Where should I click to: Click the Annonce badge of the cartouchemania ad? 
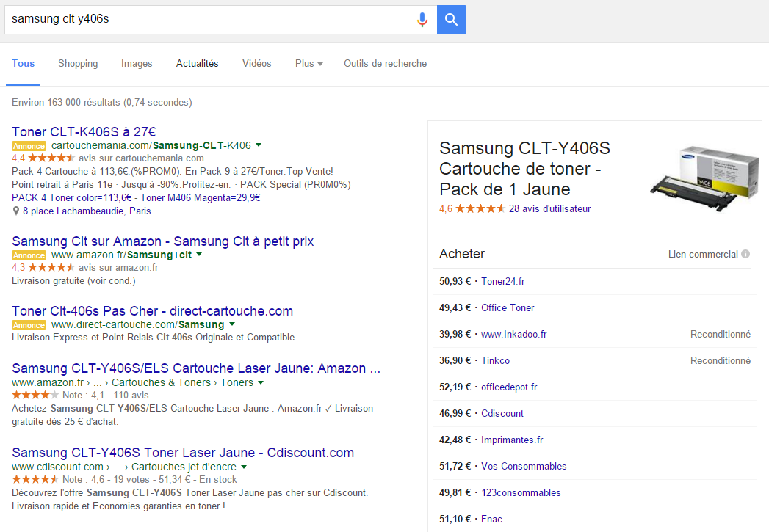(29, 146)
